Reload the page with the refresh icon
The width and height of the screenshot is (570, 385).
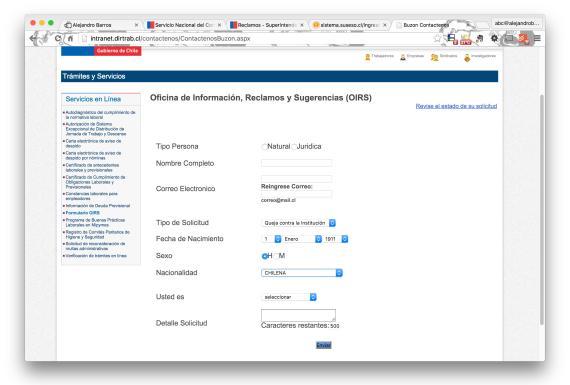58,38
